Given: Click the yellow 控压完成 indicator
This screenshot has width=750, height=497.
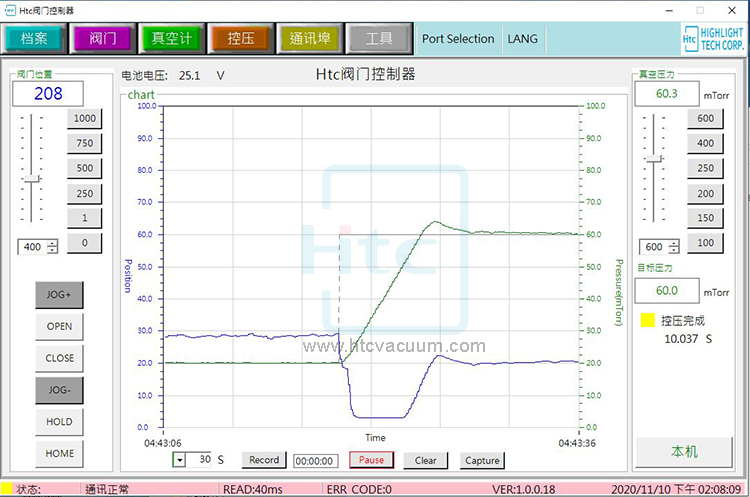Looking at the screenshot, I should (648, 320).
